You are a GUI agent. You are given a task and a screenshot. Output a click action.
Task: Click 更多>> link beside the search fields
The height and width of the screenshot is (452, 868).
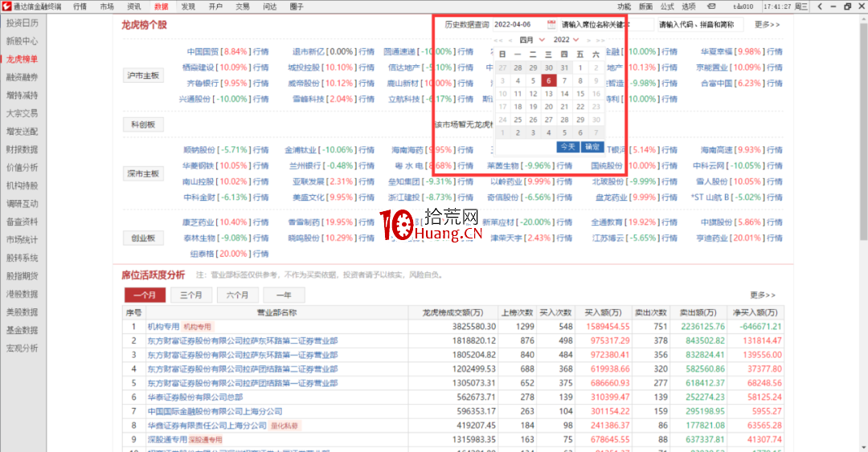(767, 24)
